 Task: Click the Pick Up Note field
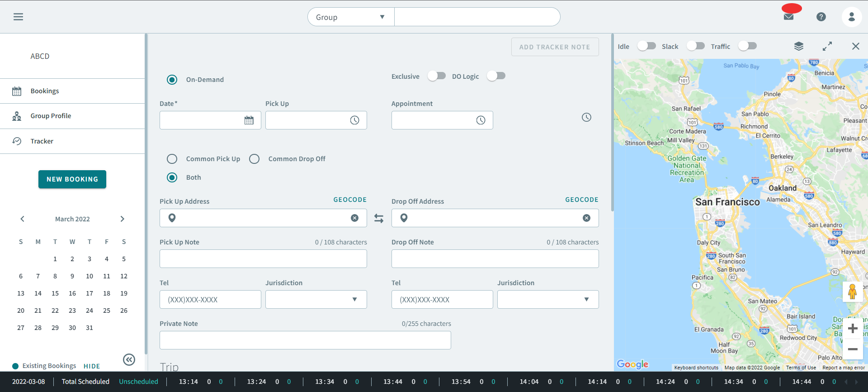point(263,259)
